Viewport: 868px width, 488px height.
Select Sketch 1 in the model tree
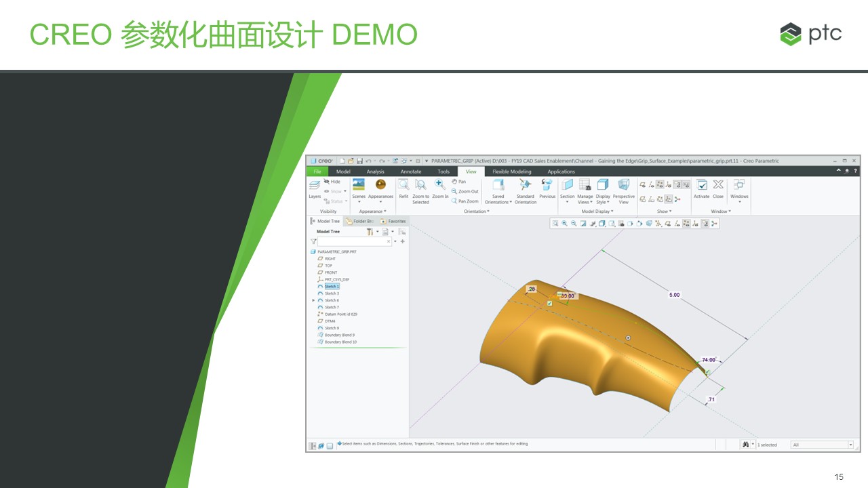(332, 287)
